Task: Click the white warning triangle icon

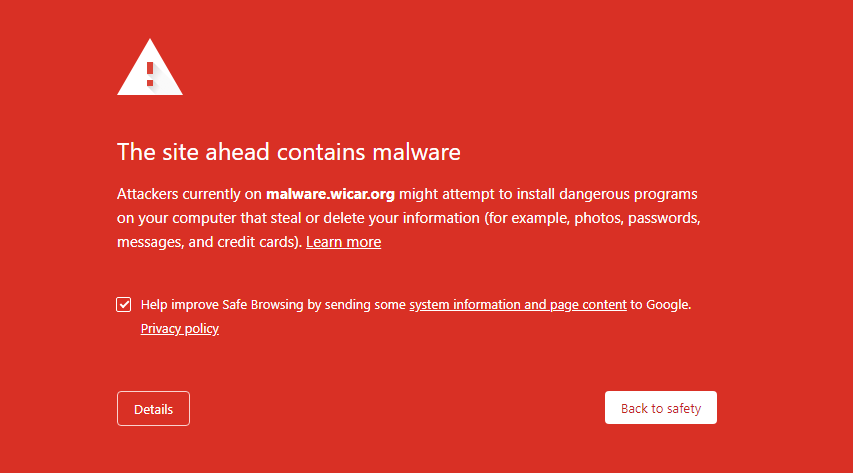Action: tap(150, 67)
